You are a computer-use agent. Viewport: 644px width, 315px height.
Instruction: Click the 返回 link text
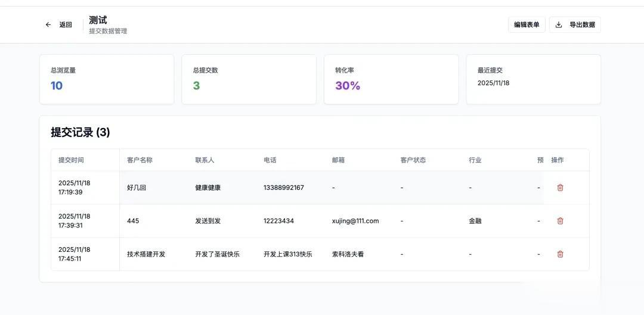66,25
